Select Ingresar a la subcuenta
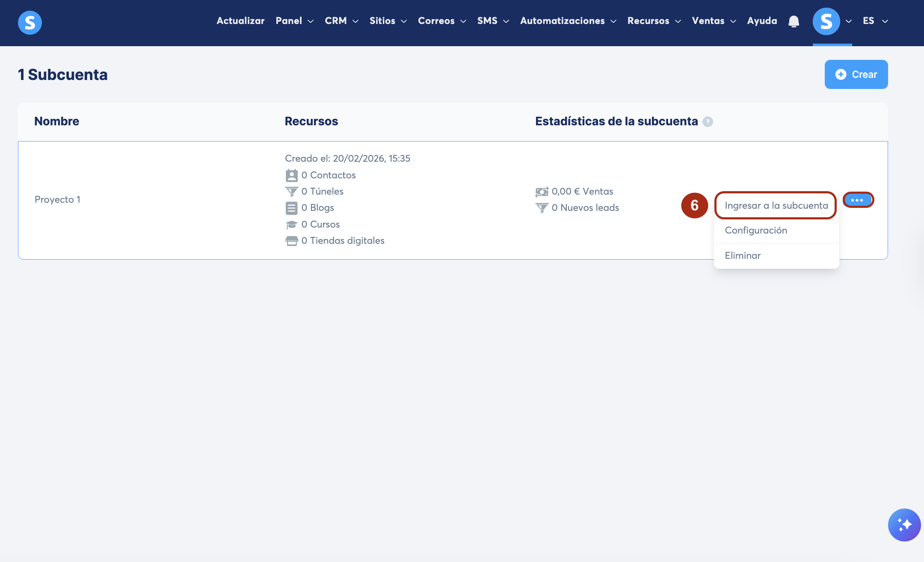924x562 pixels. pyautogui.click(x=776, y=206)
